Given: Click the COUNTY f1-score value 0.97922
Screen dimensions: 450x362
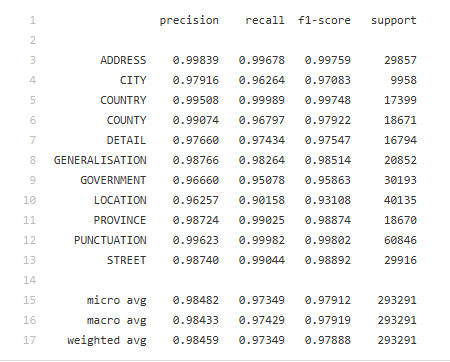Looking at the screenshot, I should tap(328, 120).
